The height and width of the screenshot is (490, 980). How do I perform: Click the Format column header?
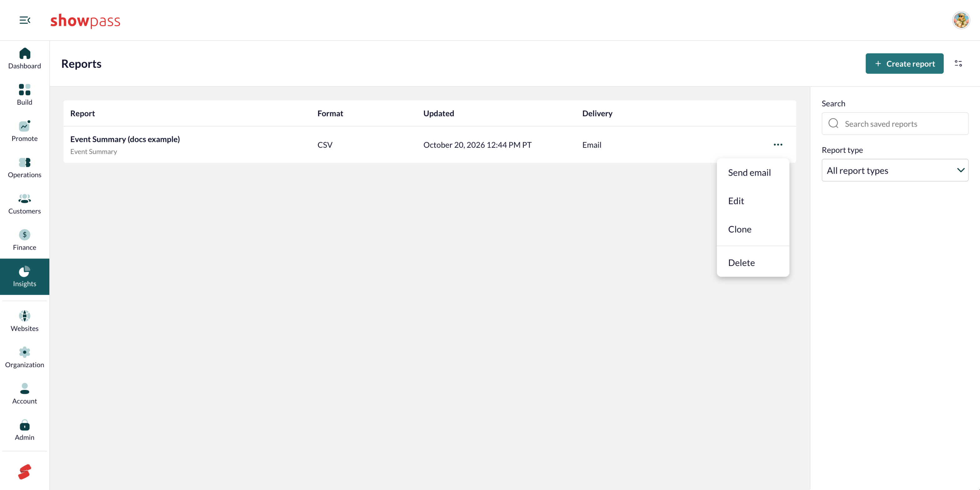[330, 113]
